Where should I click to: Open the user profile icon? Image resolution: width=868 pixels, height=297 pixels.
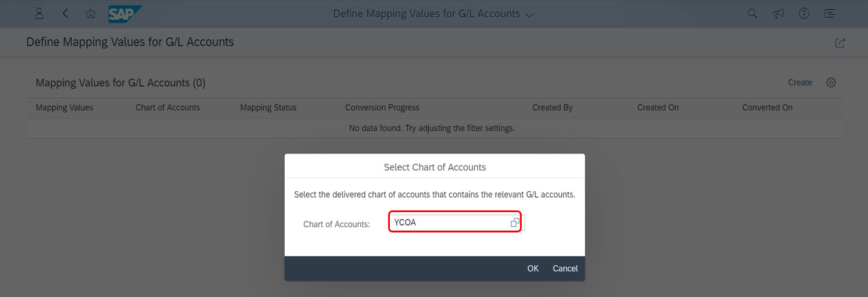[x=40, y=13]
